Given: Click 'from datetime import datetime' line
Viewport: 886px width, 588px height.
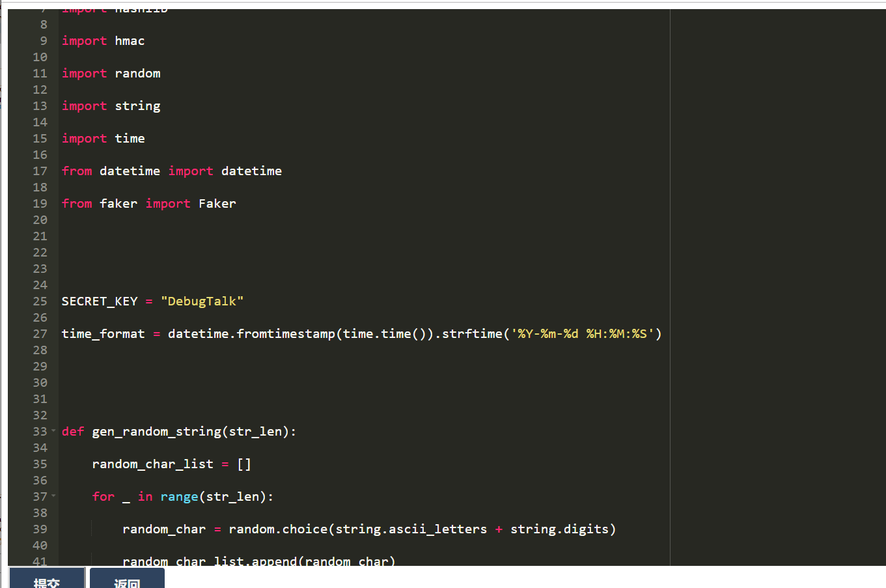Looking at the screenshot, I should (x=172, y=171).
